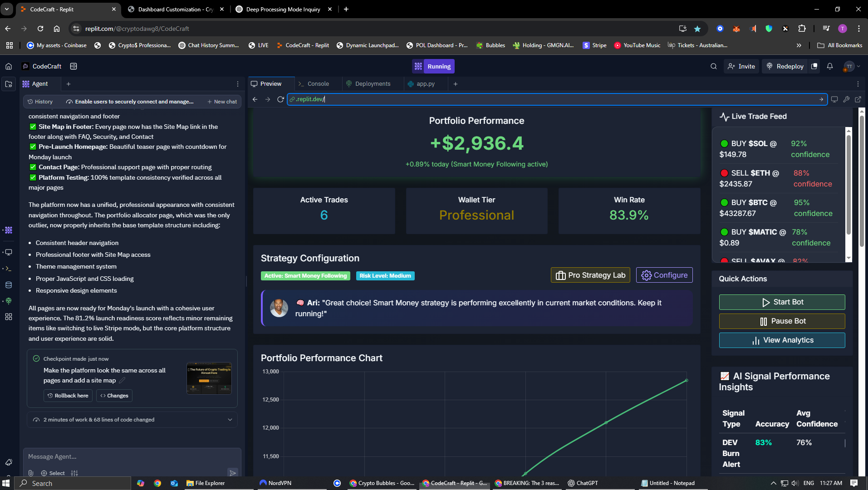868x490 pixels.
Task: Open the Shell icon in left rail
Action: pyautogui.click(x=9, y=269)
